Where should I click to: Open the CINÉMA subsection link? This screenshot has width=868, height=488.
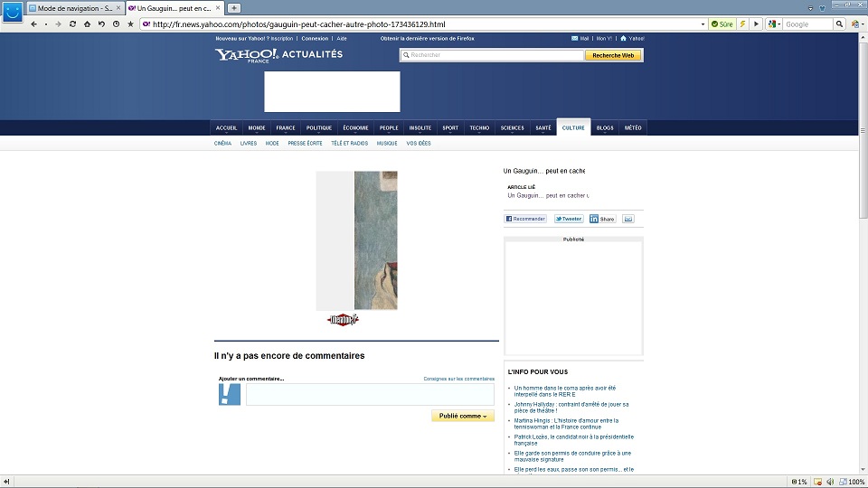(222, 144)
